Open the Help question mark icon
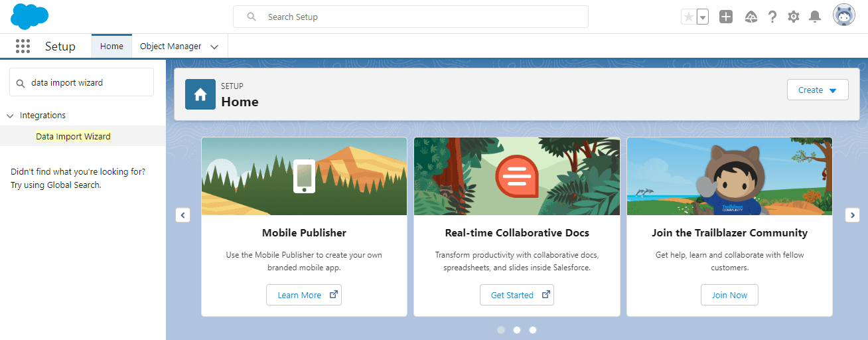Screen dimensions: 868x340 click(x=772, y=17)
